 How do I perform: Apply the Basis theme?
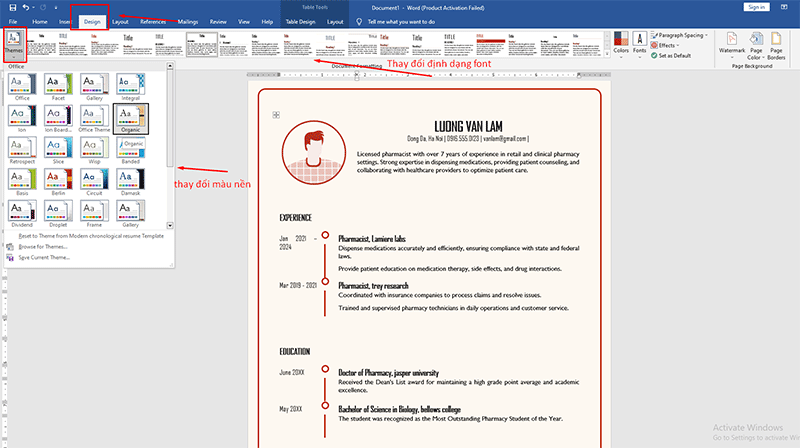click(22, 182)
